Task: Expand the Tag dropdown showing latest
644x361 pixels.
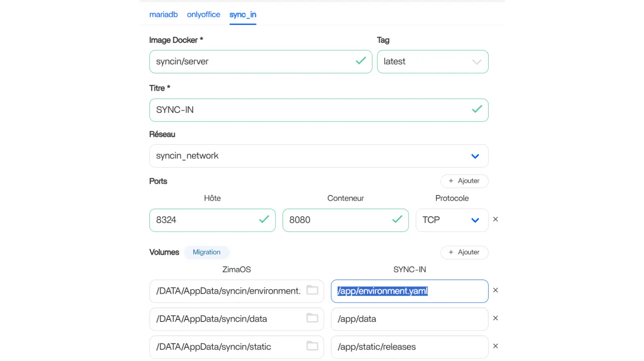Action: point(476,62)
